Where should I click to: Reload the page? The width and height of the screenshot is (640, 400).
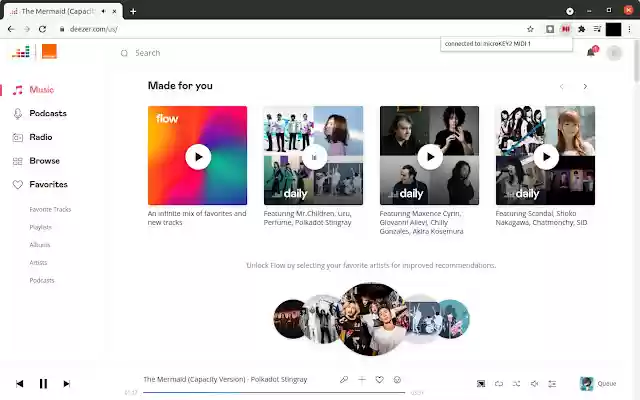click(x=42, y=29)
